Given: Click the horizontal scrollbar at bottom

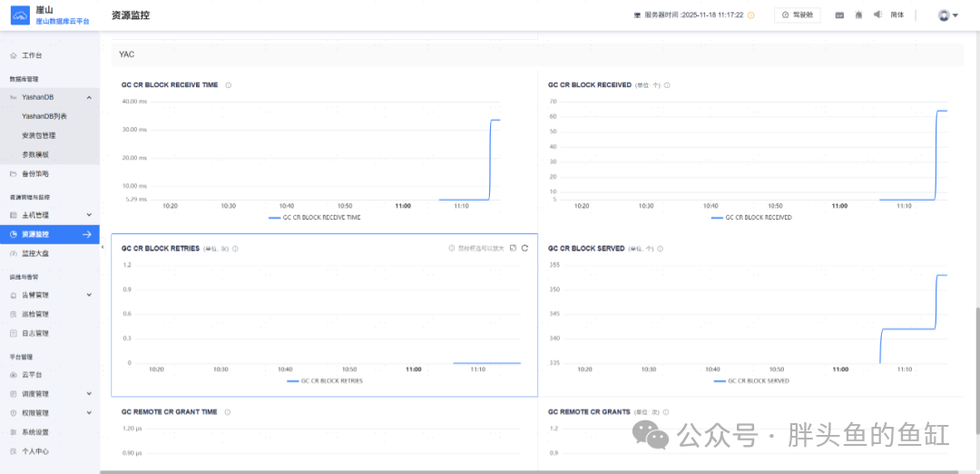Looking at the screenshot, I should tap(529, 472).
